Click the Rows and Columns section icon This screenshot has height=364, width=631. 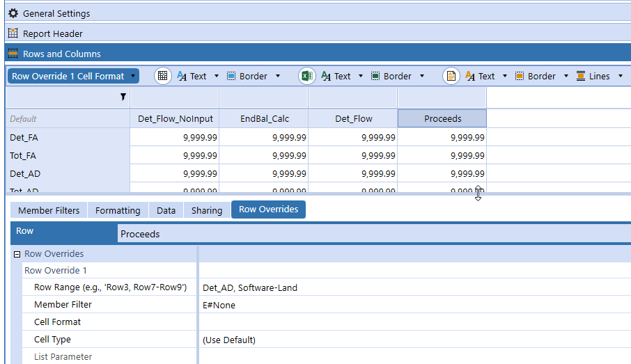click(13, 54)
